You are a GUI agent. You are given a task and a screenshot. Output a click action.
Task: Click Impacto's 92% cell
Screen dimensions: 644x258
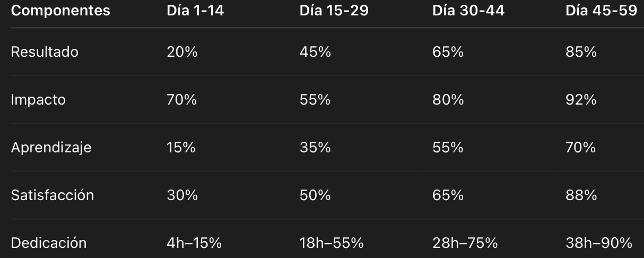[581, 100]
